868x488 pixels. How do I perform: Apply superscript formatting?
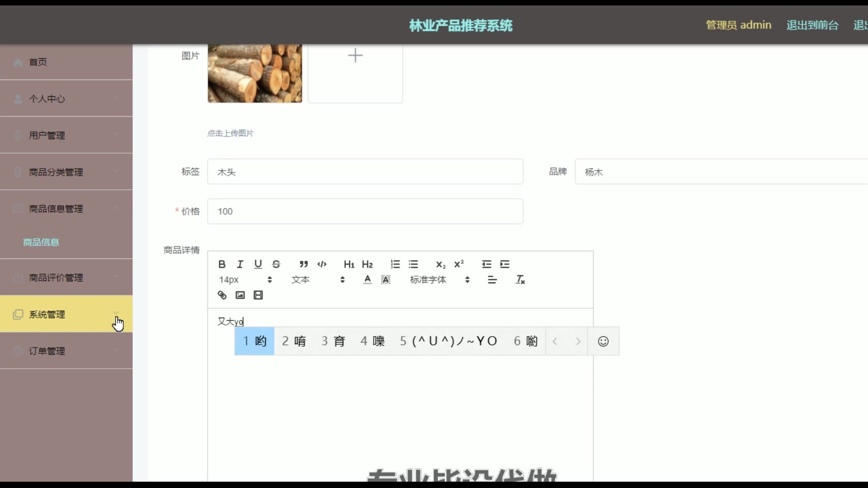click(459, 264)
